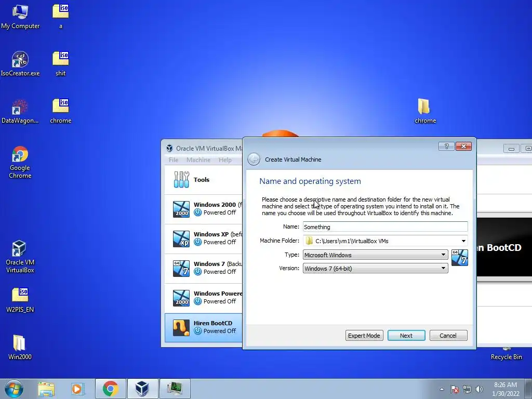Select the Windows XP VM entry
The image size is (532, 399).
point(204,238)
